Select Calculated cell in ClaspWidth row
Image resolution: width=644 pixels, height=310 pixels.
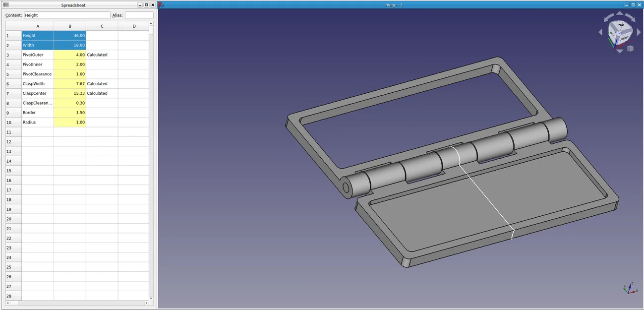[x=102, y=84]
